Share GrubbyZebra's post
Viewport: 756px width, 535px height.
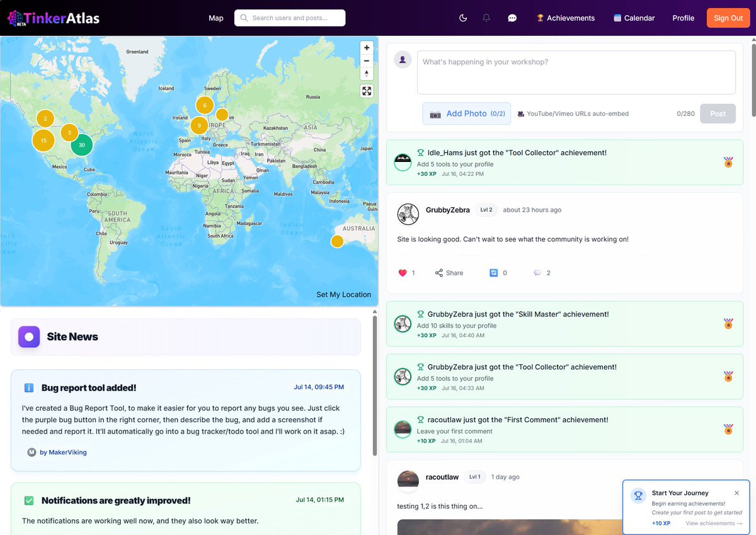(449, 273)
